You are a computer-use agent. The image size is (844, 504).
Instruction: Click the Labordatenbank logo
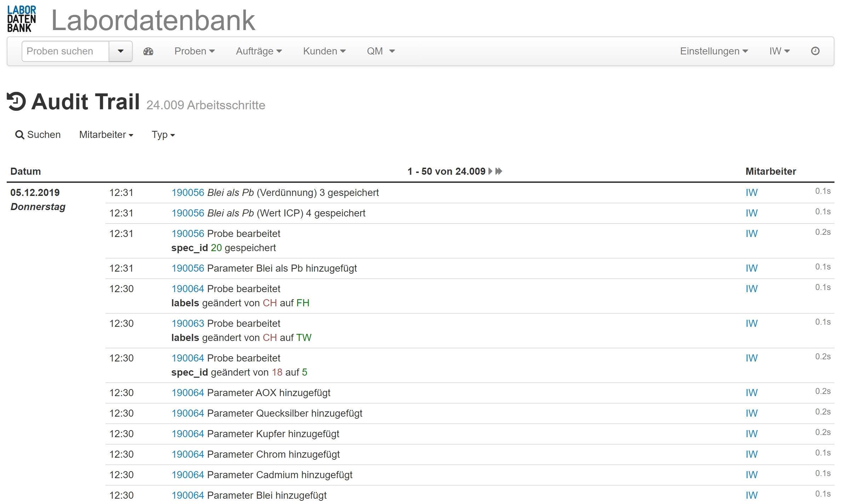pyautogui.click(x=22, y=19)
